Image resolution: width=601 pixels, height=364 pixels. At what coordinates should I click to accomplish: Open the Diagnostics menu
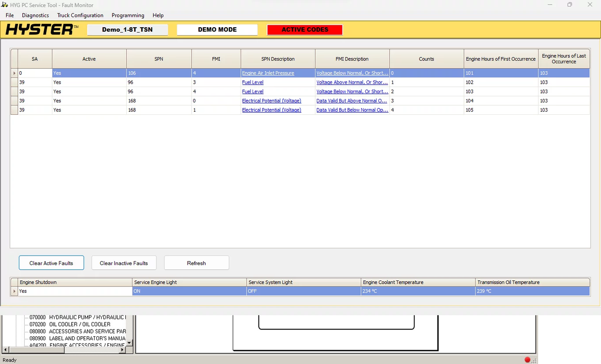point(35,15)
